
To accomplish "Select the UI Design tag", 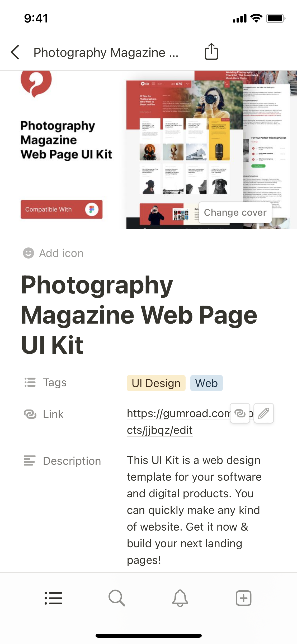I will tap(156, 383).
